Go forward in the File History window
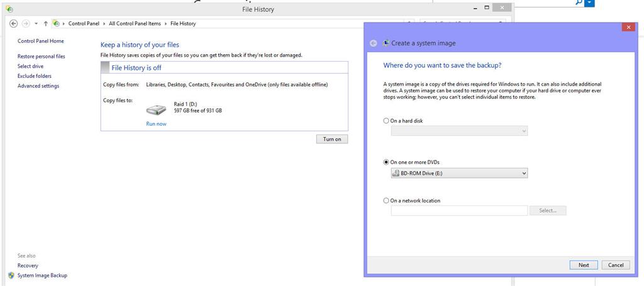Screen dimensions: 644x286 [26, 23]
